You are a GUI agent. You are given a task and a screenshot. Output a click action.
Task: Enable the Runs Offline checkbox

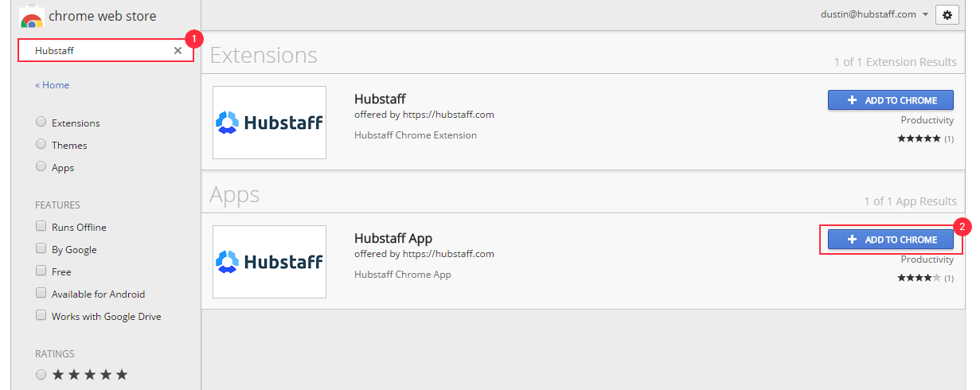click(41, 226)
